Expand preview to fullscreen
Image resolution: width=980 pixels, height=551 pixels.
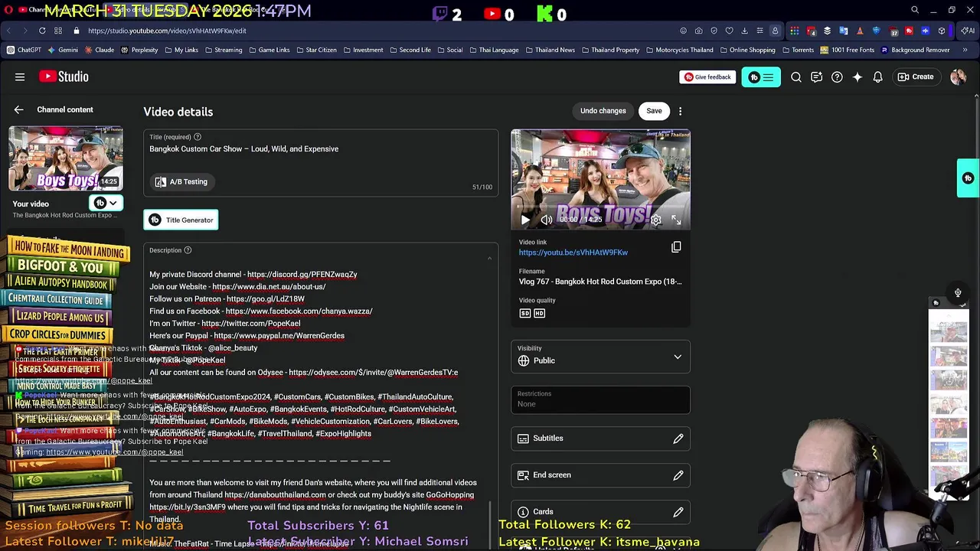[x=677, y=220]
